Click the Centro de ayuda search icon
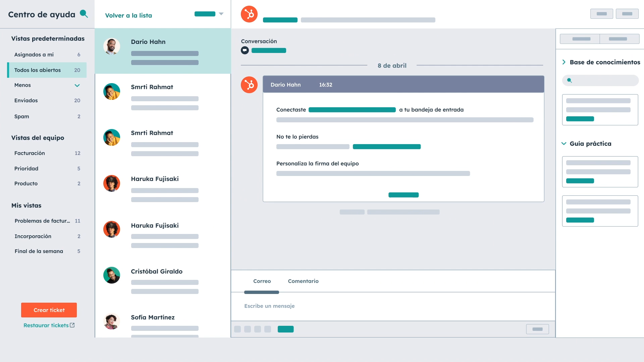 [84, 14]
